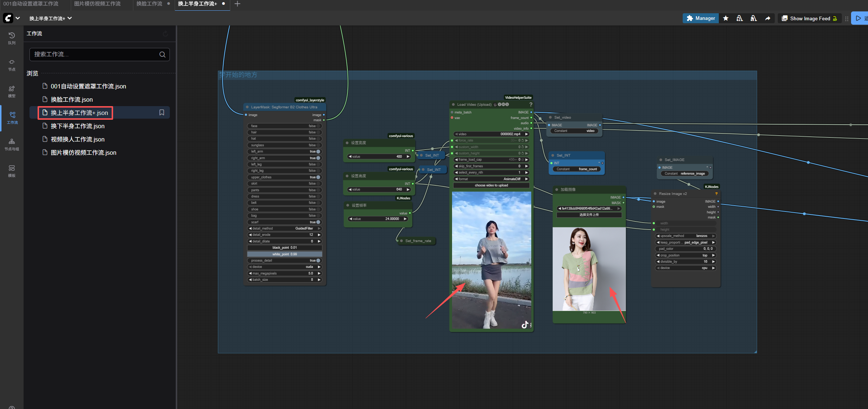
Task: Click the star favorite icon near Manager
Action: click(725, 18)
